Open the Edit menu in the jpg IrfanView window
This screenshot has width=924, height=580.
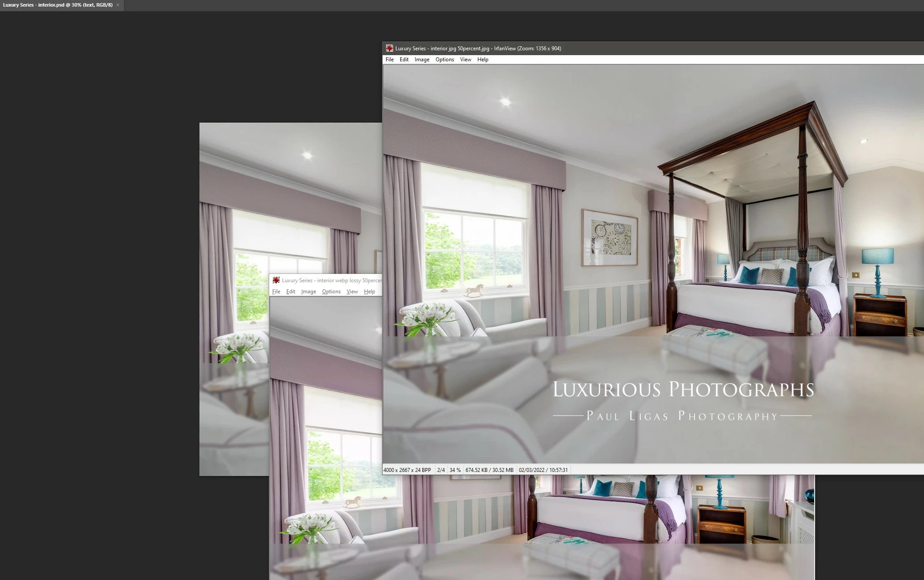pos(404,60)
